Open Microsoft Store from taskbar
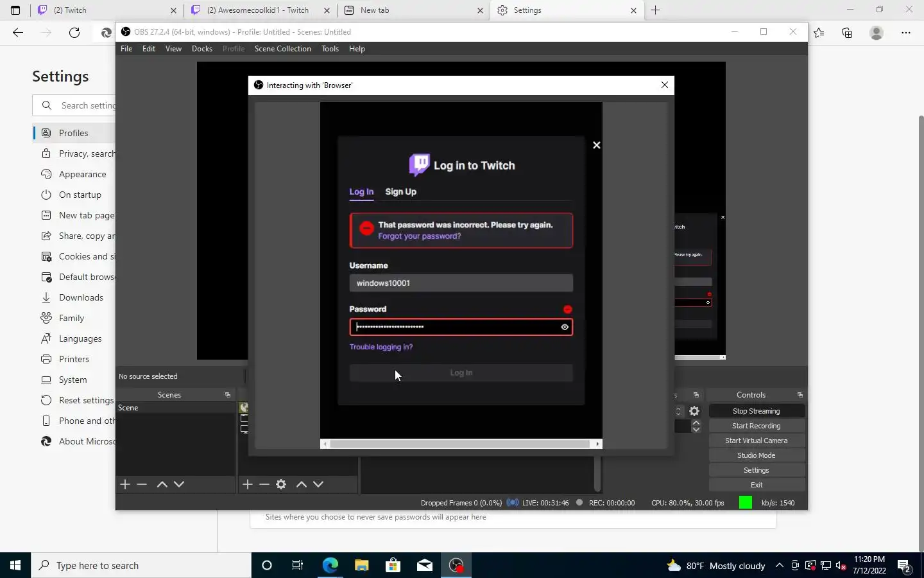This screenshot has height=578, width=924. pyautogui.click(x=393, y=565)
